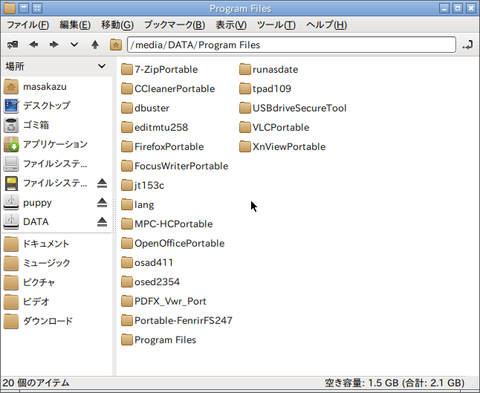Select the editmtu258 folder icon
This screenshot has height=393, width=480.
pos(127,128)
